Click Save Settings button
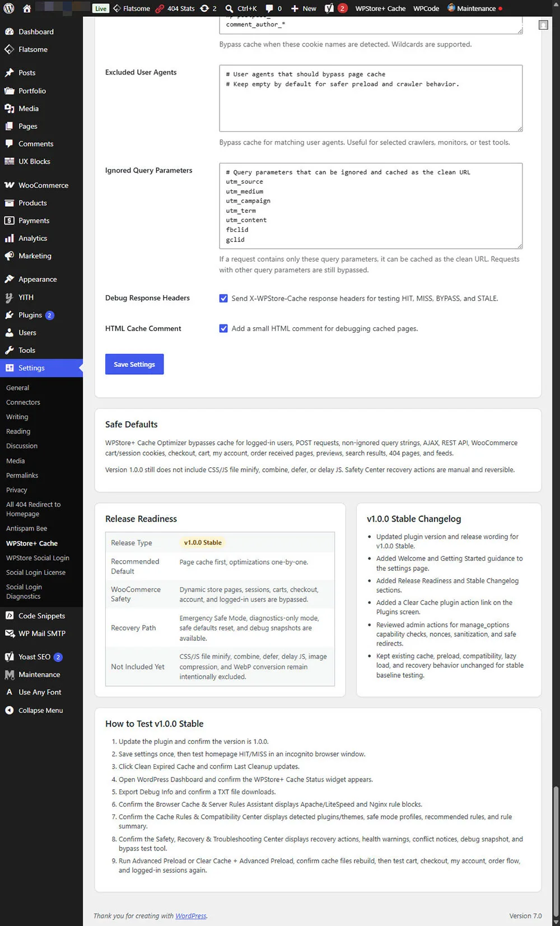This screenshot has width=560, height=926. (x=134, y=364)
